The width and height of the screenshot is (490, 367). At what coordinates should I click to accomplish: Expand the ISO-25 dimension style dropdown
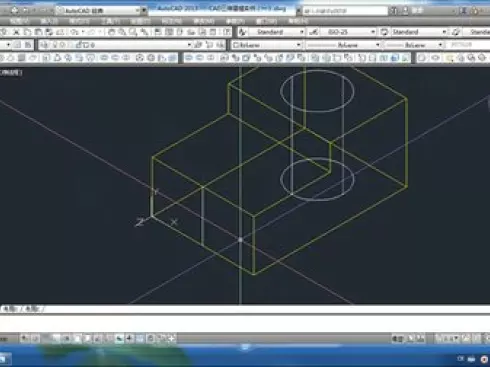coord(348,32)
